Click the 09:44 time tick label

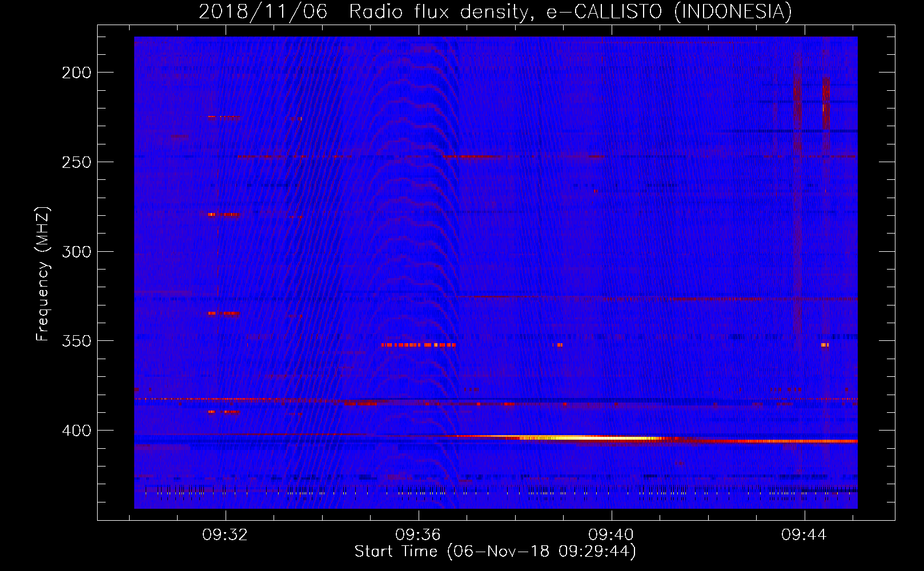coord(804,535)
